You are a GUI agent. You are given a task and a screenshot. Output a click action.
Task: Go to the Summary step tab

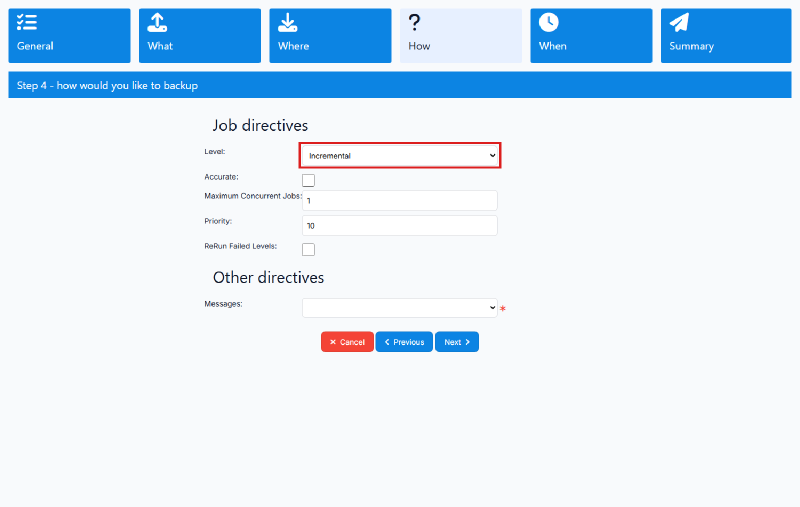pos(726,36)
